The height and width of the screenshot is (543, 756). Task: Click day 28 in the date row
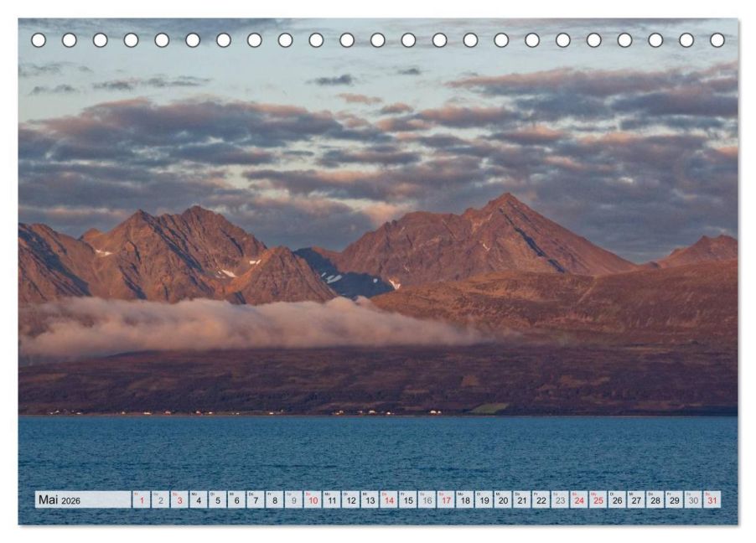point(655,499)
